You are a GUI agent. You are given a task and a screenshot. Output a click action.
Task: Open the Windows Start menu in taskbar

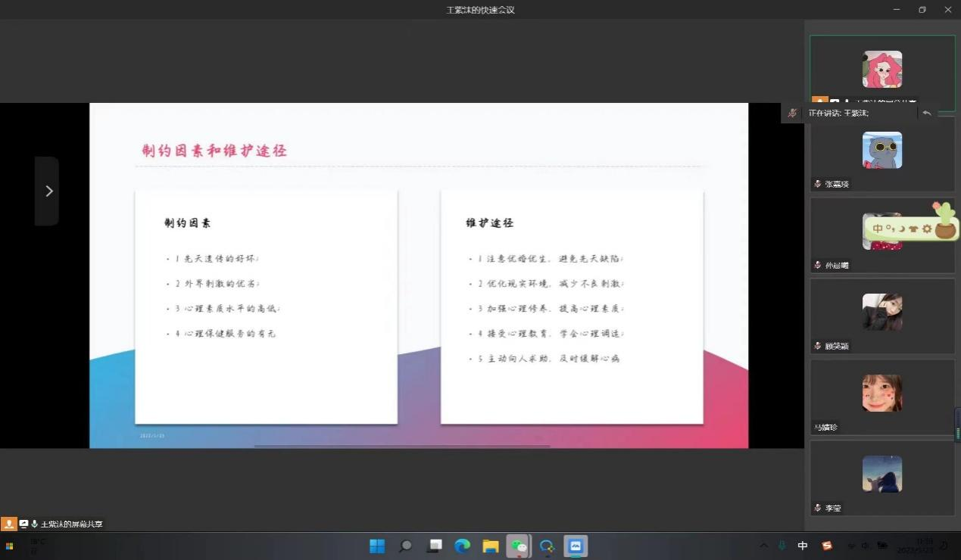point(376,546)
